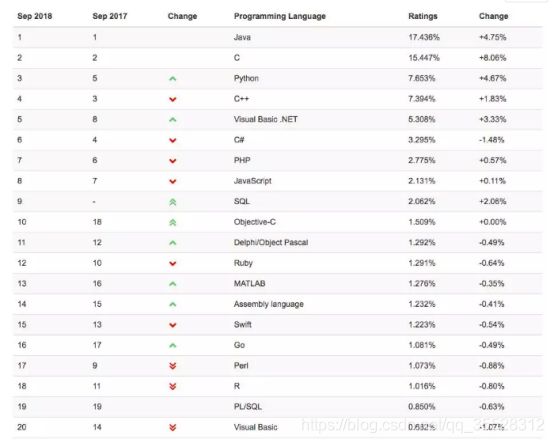Screen dimensions: 554x443
Task: Click the green up arrow beside Python
Action: click(x=172, y=79)
